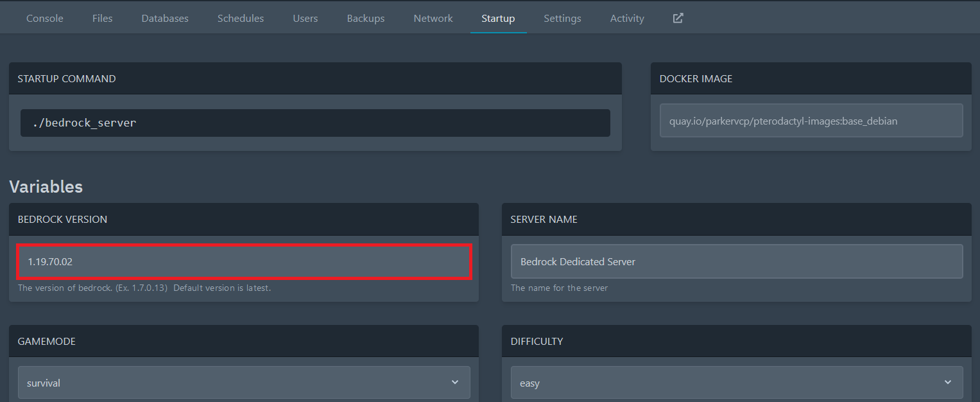Switch to the Network tab
The width and height of the screenshot is (980, 402).
tap(433, 18)
